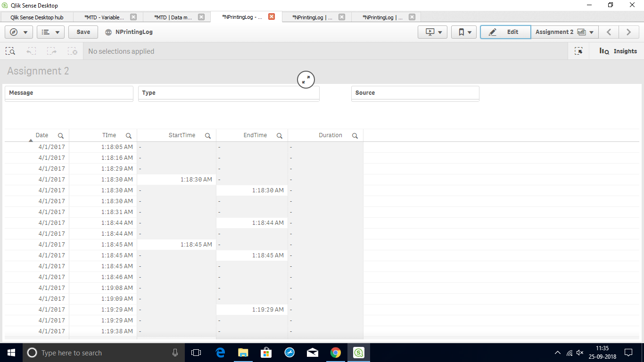Open the Type filter pane
The width and height of the screenshot is (644, 362).
click(x=229, y=93)
